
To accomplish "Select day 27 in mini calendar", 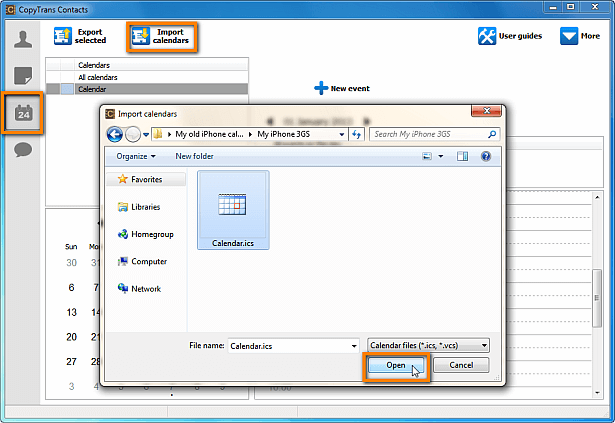I will coord(71,362).
